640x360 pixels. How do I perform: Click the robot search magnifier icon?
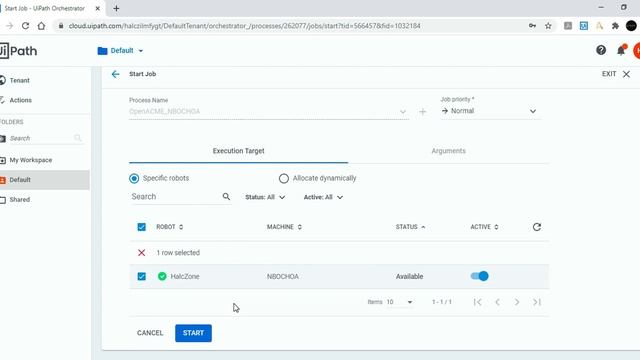(226, 197)
